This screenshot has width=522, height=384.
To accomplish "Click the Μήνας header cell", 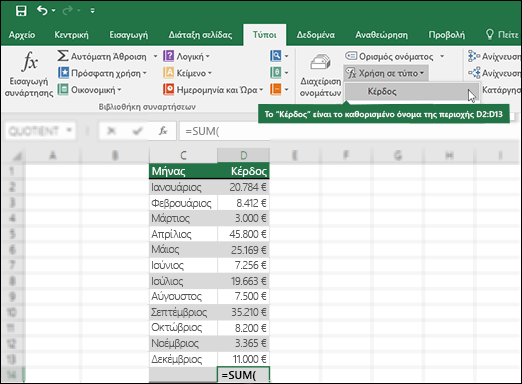I will [183, 171].
